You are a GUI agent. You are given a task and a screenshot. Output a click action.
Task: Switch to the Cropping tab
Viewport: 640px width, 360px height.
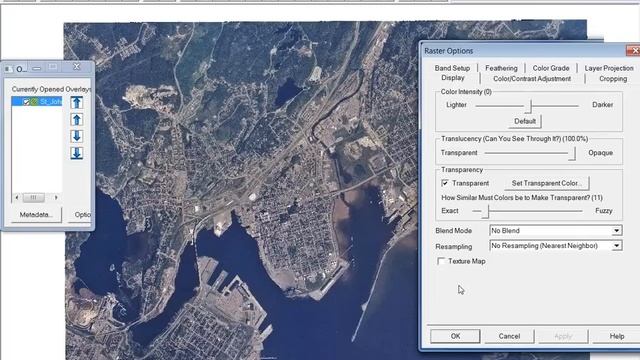pyautogui.click(x=613, y=79)
